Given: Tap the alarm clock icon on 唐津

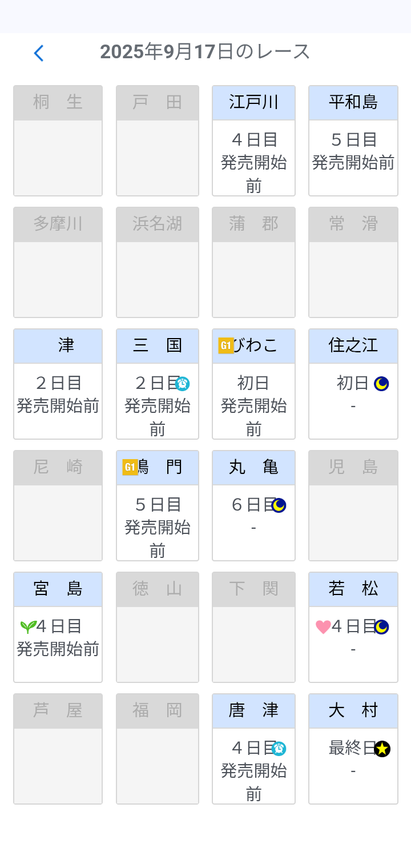Looking at the screenshot, I should pyautogui.click(x=279, y=749).
